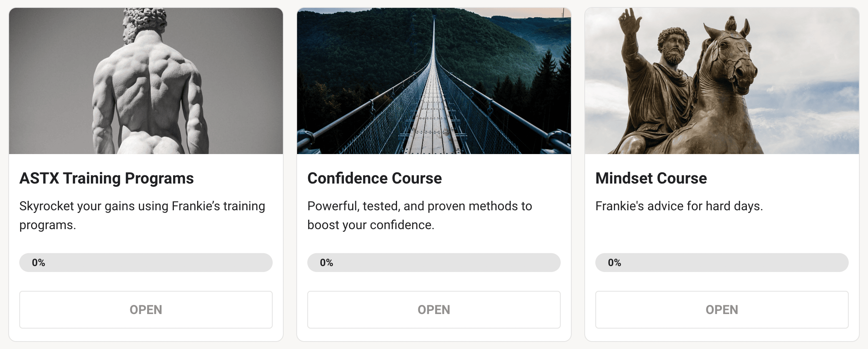Click the muscular statue image thumbnail
Viewport: 868px width, 349px height.
(x=146, y=81)
